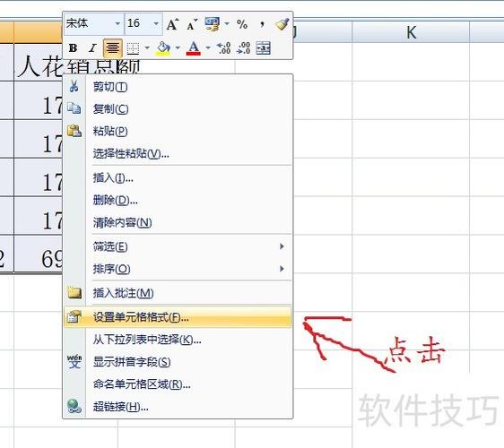Open the borders dropdown arrow

pos(147,47)
